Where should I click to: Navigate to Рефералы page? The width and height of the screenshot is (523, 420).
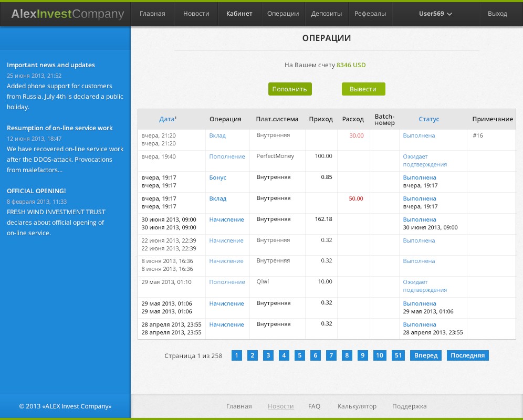(x=370, y=14)
